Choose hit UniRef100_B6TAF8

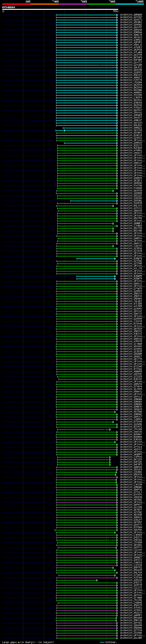[x=131, y=58]
